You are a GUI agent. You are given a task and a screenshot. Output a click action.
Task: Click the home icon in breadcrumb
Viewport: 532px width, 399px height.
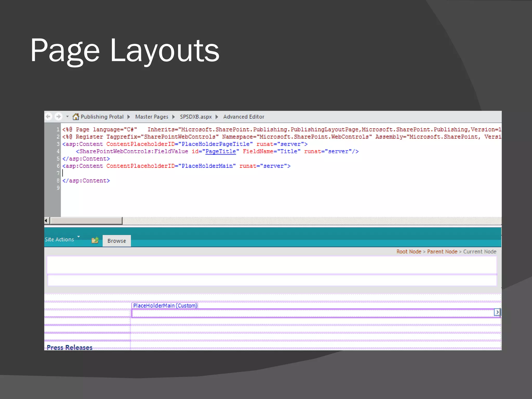click(76, 117)
